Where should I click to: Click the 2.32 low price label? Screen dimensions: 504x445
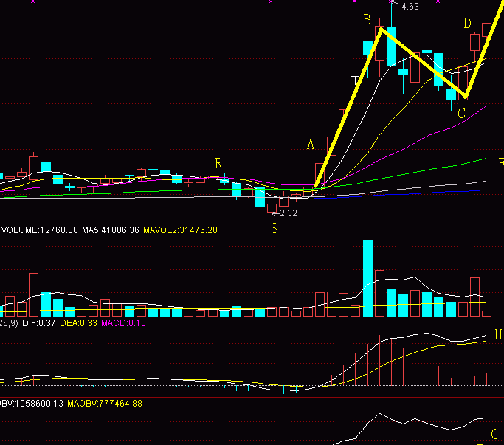click(x=289, y=213)
